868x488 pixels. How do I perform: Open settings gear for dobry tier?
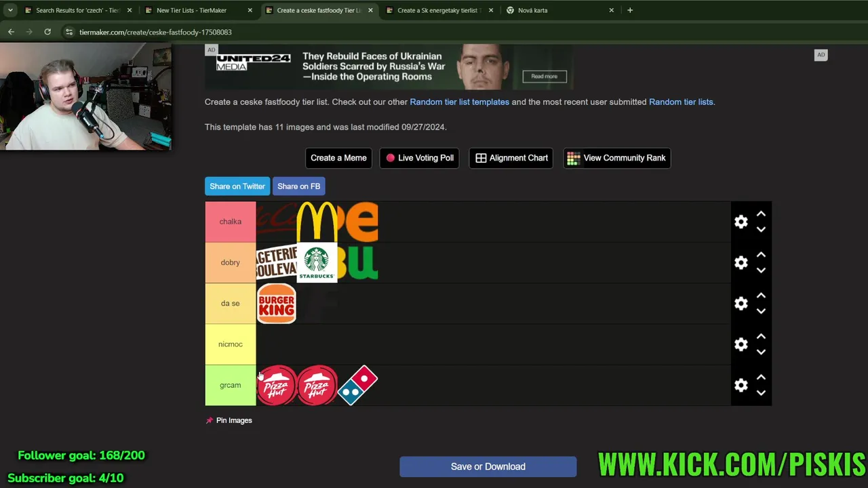(741, 262)
